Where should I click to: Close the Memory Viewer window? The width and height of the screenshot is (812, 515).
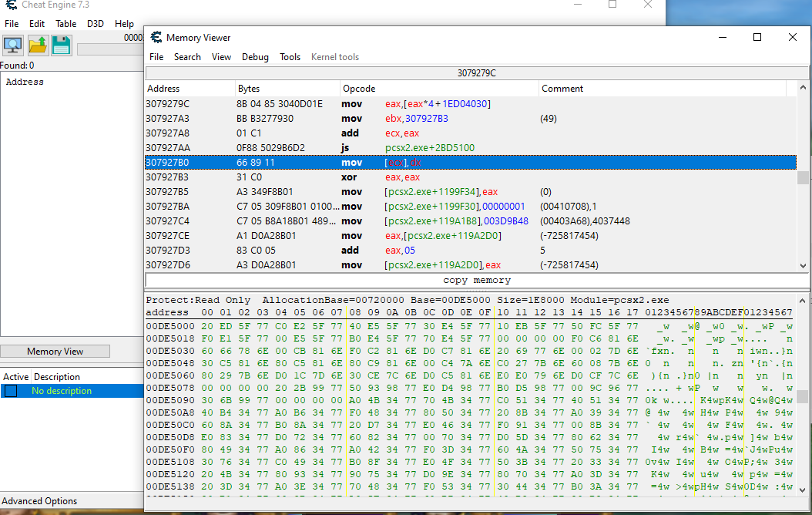793,37
